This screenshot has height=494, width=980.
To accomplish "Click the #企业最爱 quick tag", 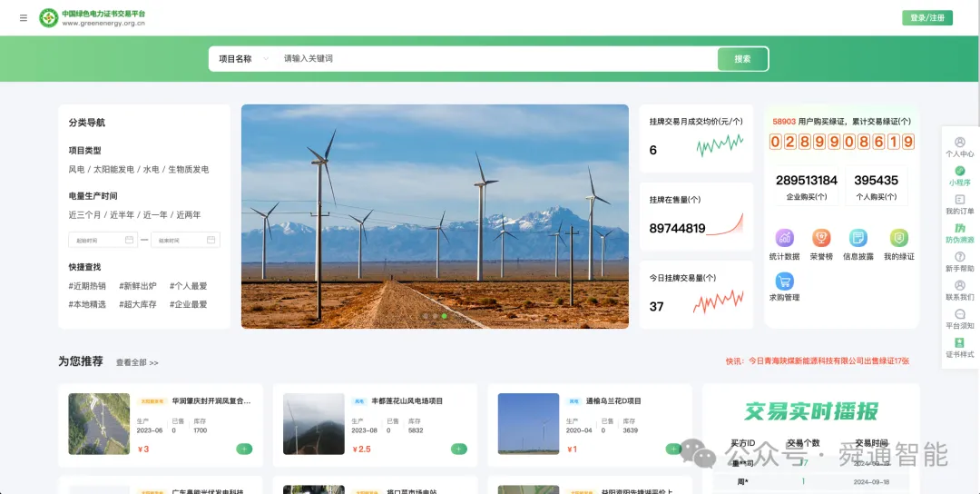I will click(x=188, y=304).
